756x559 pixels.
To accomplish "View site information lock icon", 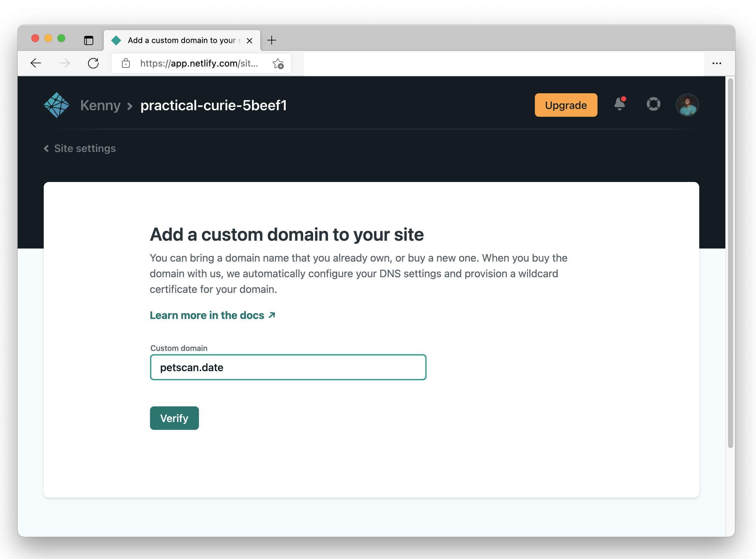I will pos(126,63).
